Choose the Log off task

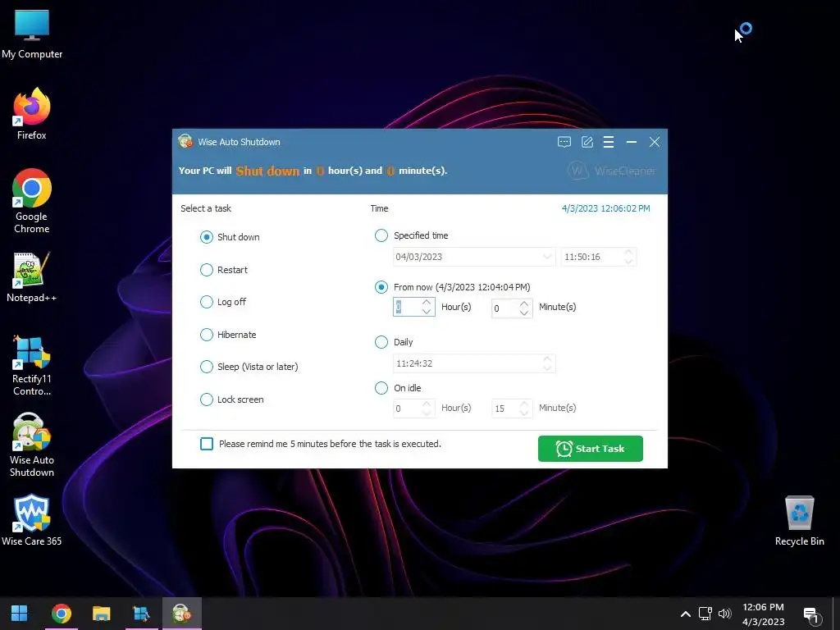[x=223, y=302]
